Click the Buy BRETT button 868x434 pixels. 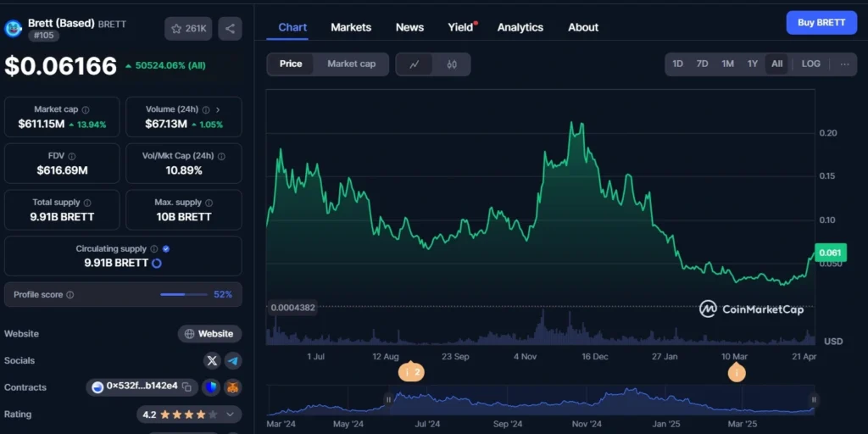click(821, 23)
